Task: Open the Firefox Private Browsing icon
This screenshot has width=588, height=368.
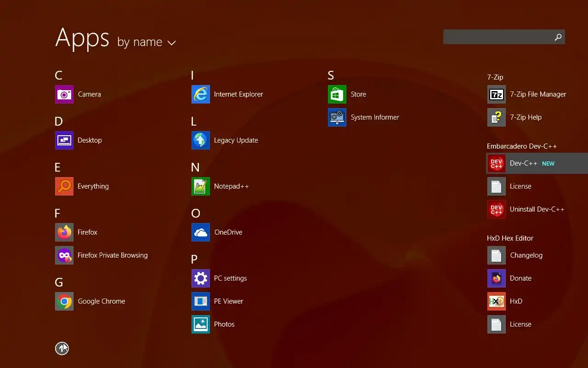Action: coord(64,255)
